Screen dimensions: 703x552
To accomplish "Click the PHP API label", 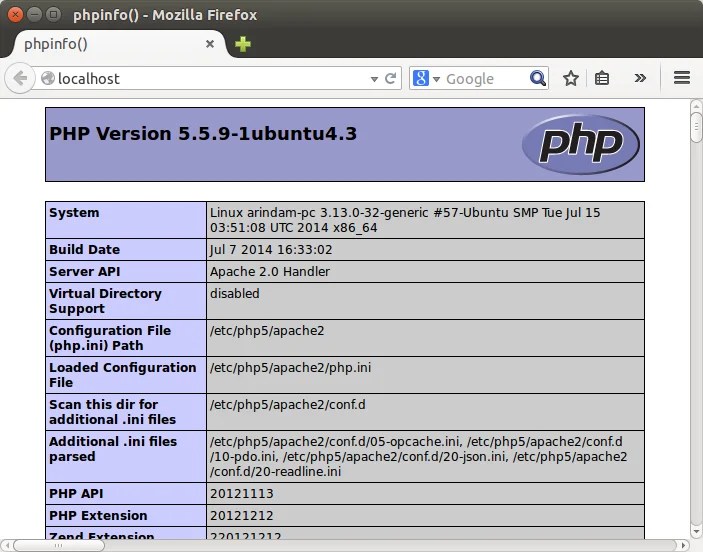I will click(x=76, y=494).
